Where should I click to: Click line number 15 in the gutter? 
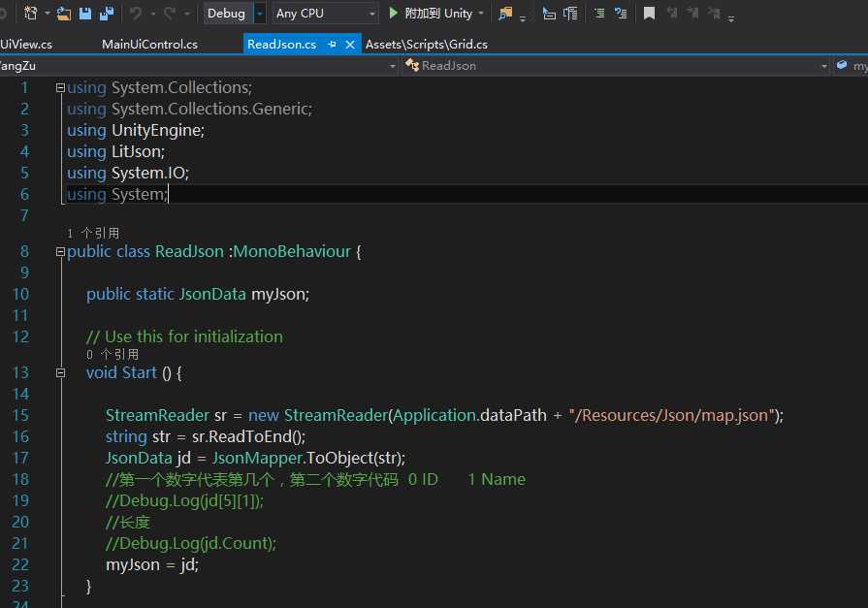(x=20, y=415)
